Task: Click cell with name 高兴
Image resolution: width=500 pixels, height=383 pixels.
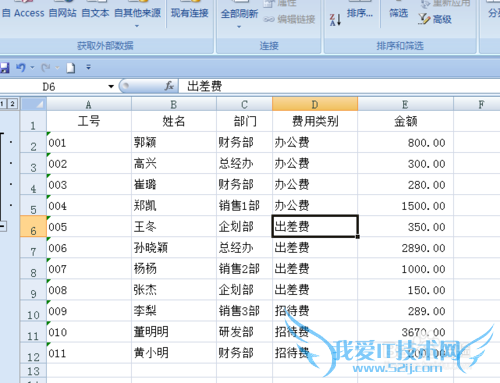Action: pos(174,163)
